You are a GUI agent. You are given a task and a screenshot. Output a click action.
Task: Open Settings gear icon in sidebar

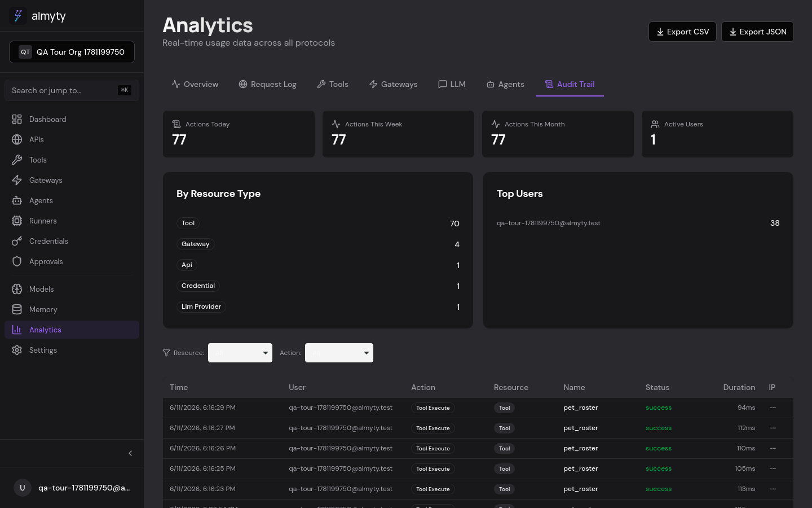pos(17,350)
